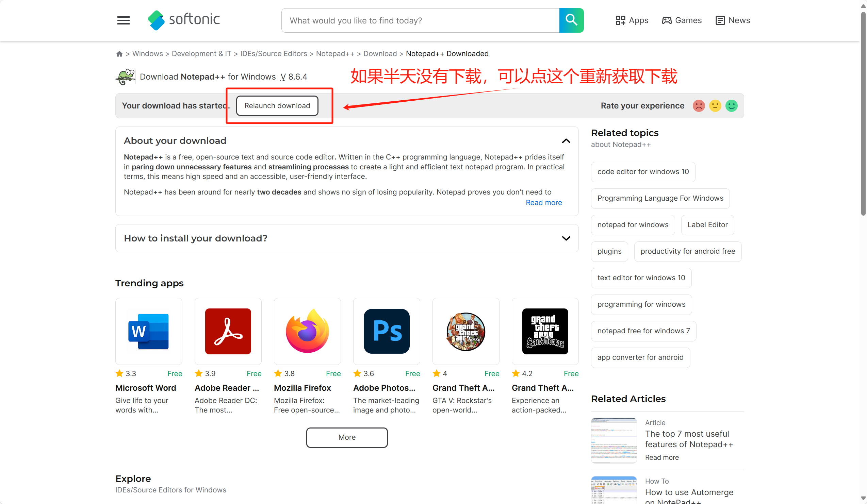
Task: Go to Development & IT breadcrumb
Action: tap(201, 54)
